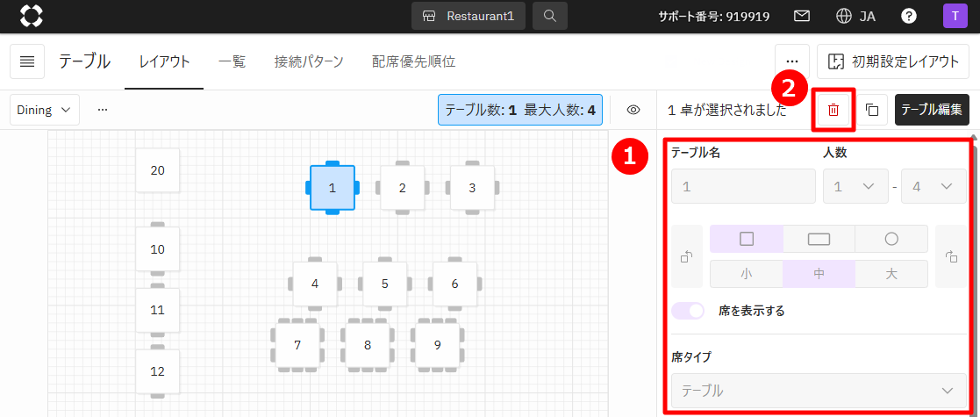
Task: Click the search magnifier icon
Action: (549, 16)
